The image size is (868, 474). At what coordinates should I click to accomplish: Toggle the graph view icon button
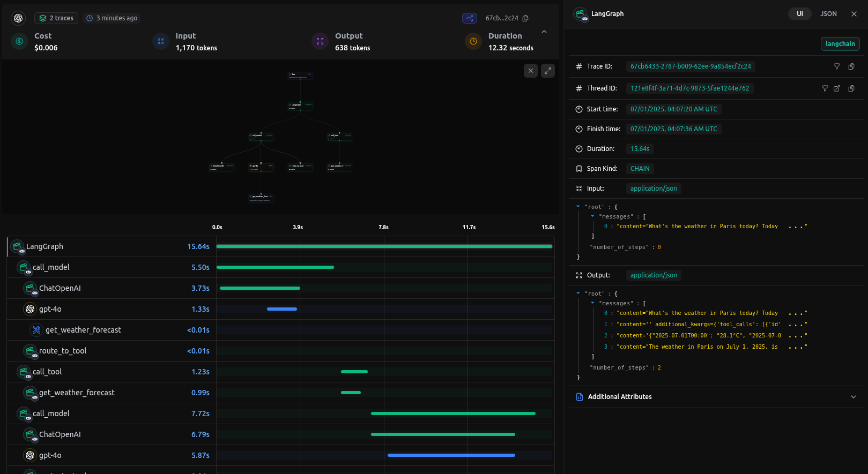click(470, 18)
